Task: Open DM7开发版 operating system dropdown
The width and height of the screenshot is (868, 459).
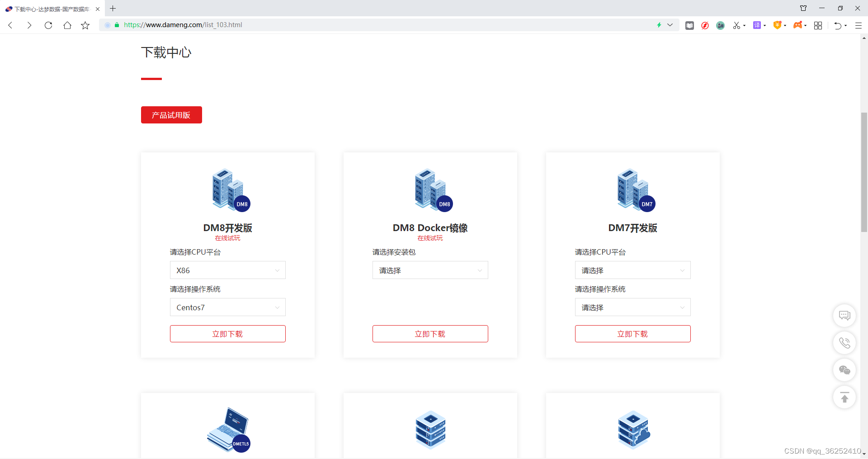Action: (x=633, y=307)
